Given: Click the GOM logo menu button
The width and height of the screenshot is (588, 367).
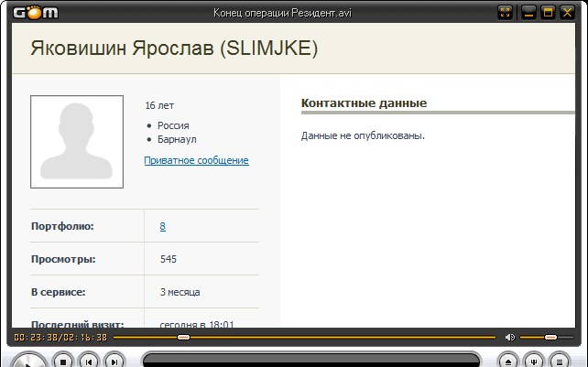Looking at the screenshot, I should point(28,12).
